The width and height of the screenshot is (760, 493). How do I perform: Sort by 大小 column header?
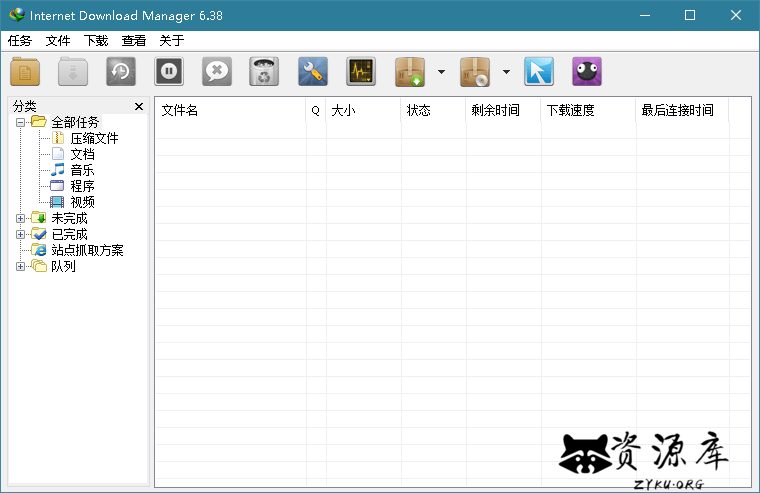364,111
